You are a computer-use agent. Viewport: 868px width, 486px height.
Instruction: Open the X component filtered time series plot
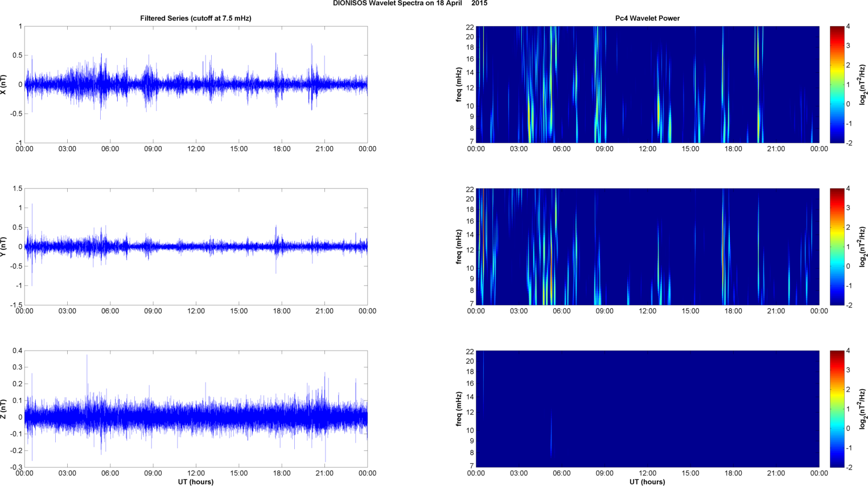pos(196,84)
